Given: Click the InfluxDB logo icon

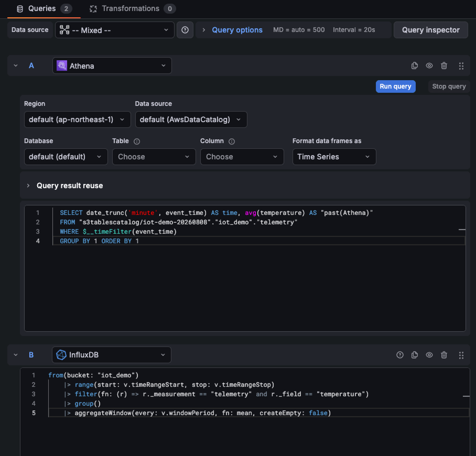Looking at the screenshot, I should [61, 355].
